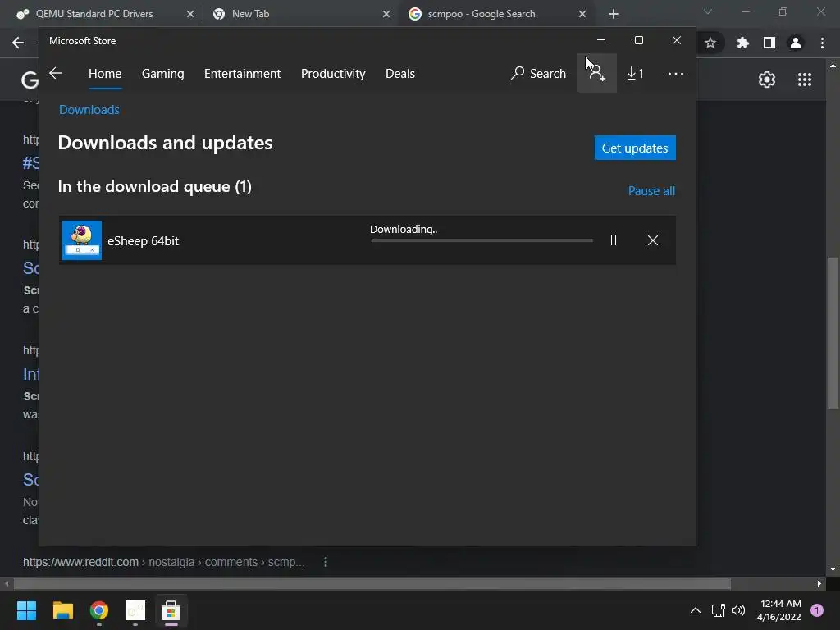Open a new Chrome tab
840x630 pixels.
(x=614, y=14)
